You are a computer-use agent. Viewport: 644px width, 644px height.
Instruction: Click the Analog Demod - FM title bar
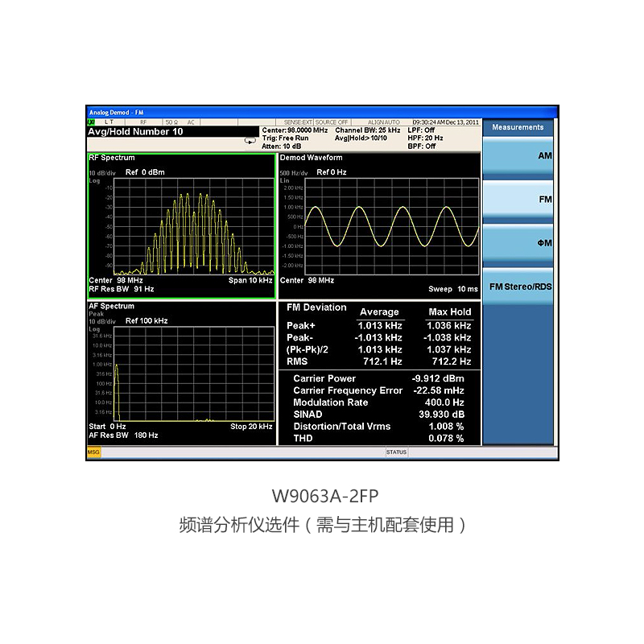point(322,112)
